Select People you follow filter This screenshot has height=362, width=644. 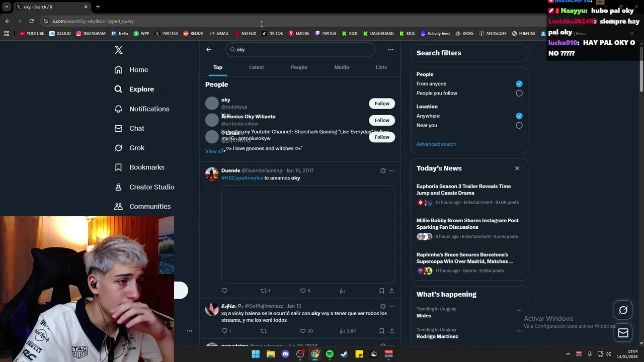(519, 93)
